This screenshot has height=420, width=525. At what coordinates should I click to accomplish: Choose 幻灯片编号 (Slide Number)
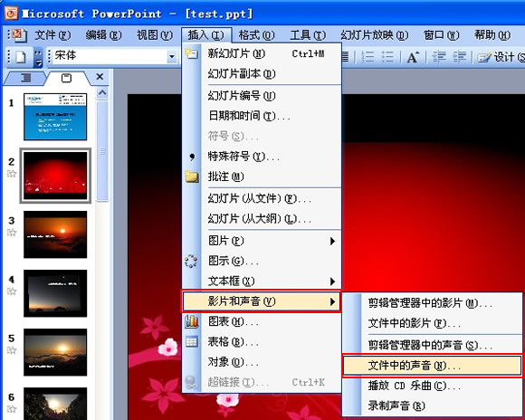[x=262, y=96]
